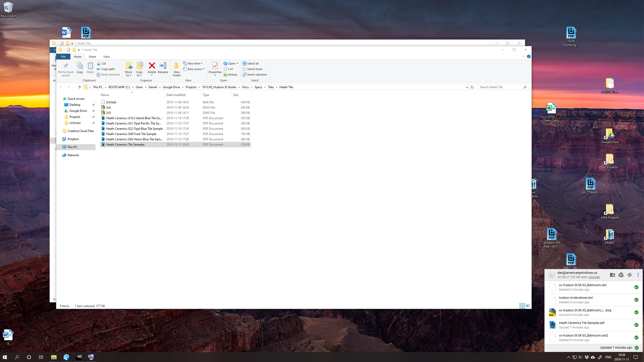Select Network in navigation pane

pos(76,155)
